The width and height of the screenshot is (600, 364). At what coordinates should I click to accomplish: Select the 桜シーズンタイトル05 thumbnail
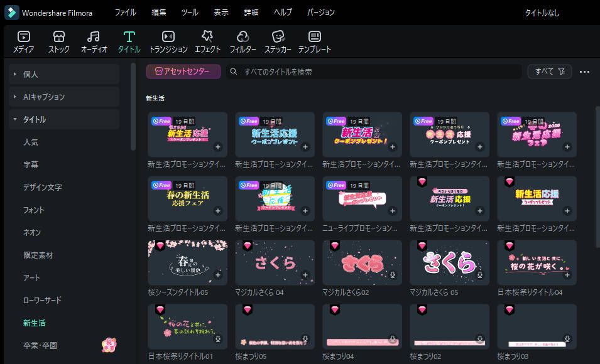[187, 262]
